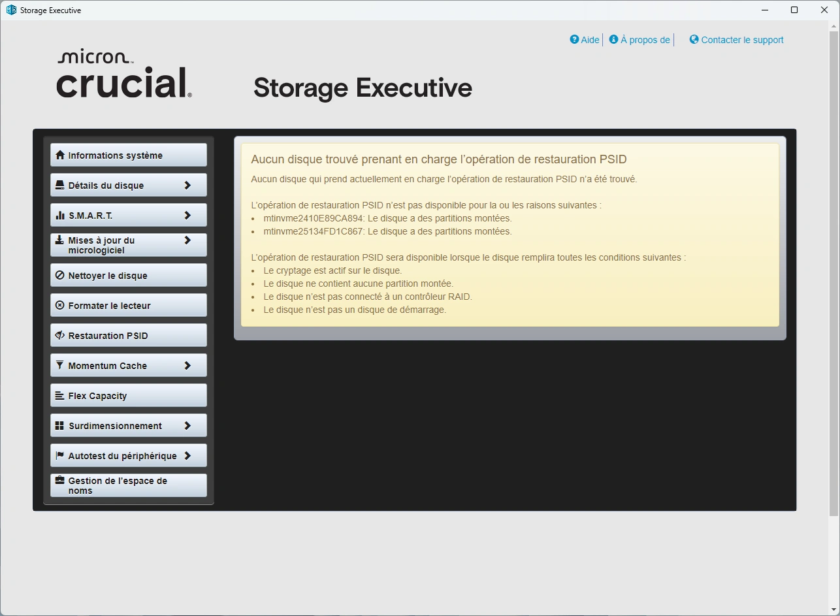Expand the Surdimensionnement chevron
The width and height of the screenshot is (840, 616).
click(x=187, y=425)
